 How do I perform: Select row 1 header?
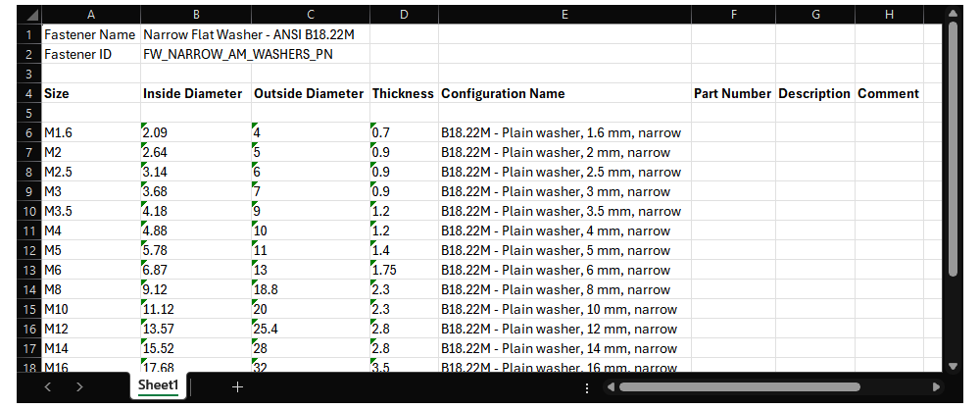pyautogui.click(x=30, y=34)
